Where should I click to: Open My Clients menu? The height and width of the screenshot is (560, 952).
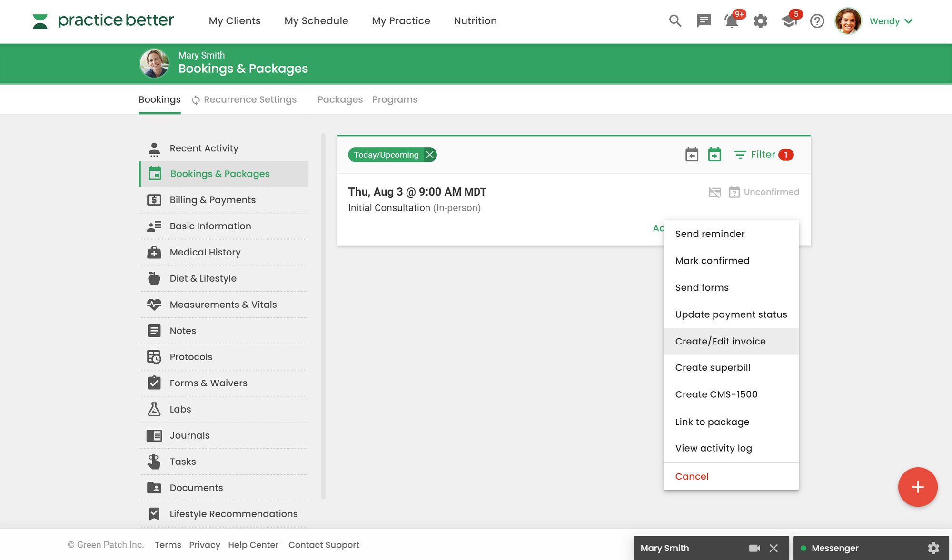pos(235,21)
